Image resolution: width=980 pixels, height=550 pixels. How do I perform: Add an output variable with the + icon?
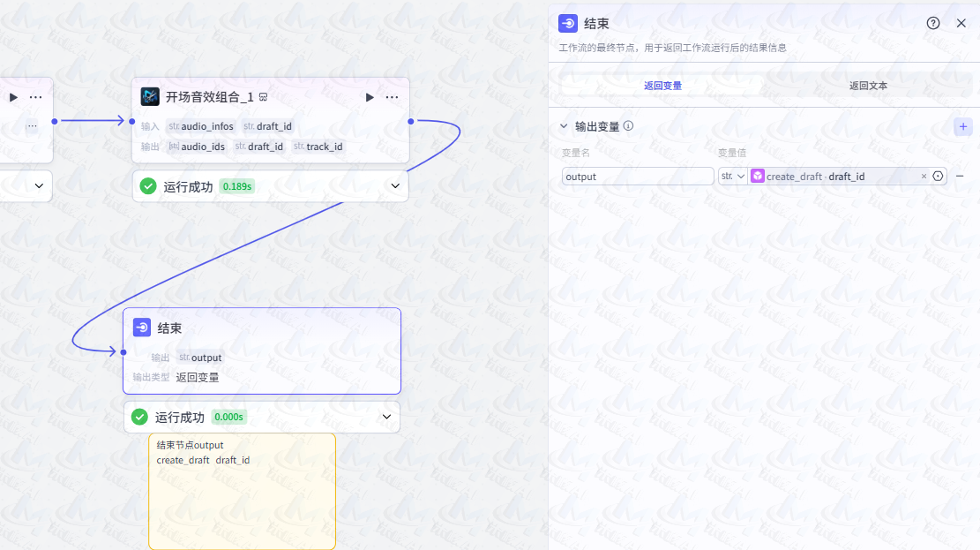(962, 126)
